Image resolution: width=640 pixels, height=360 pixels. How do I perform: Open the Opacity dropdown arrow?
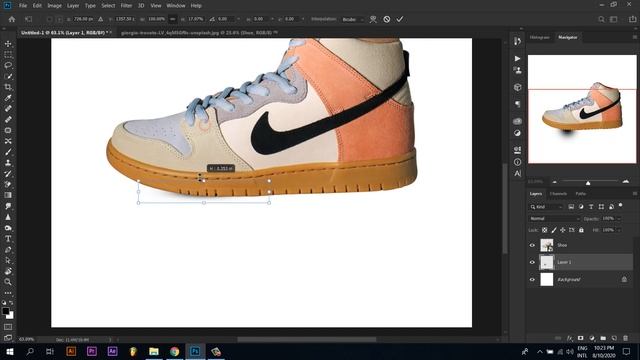coord(619,219)
